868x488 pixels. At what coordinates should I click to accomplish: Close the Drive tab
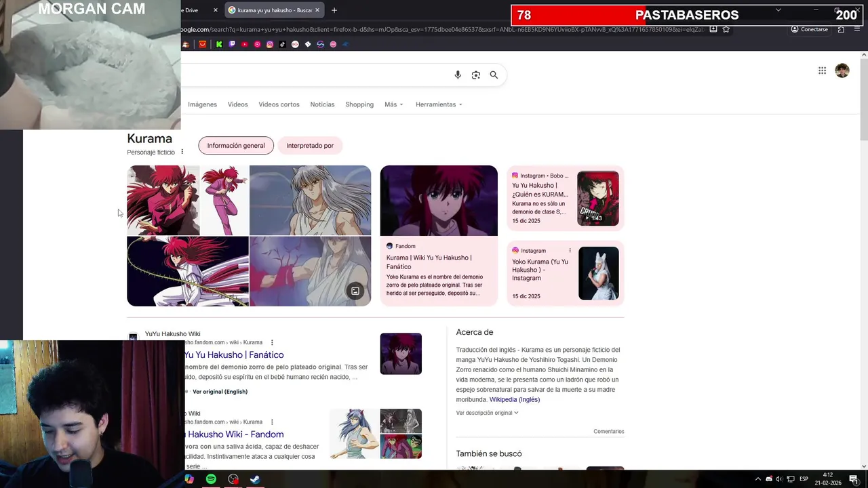(x=216, y=10)
